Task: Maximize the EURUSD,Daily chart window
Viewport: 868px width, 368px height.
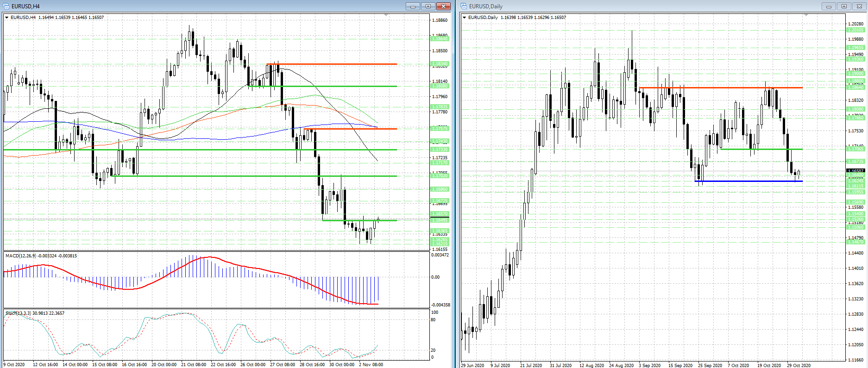Action: pyautogui.click(x=844, y=6)
